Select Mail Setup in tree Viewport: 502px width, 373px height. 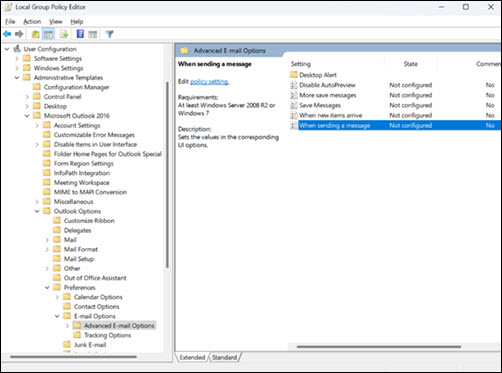point(79,259)
